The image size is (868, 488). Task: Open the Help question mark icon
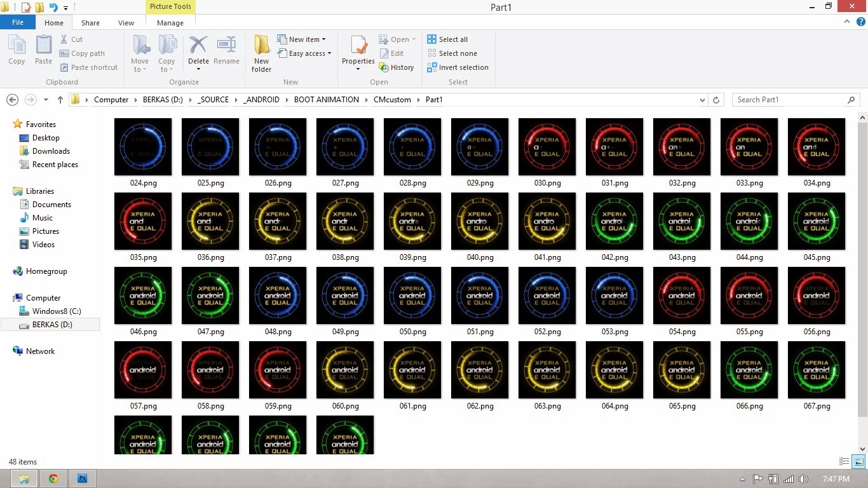tap(860, 22)
